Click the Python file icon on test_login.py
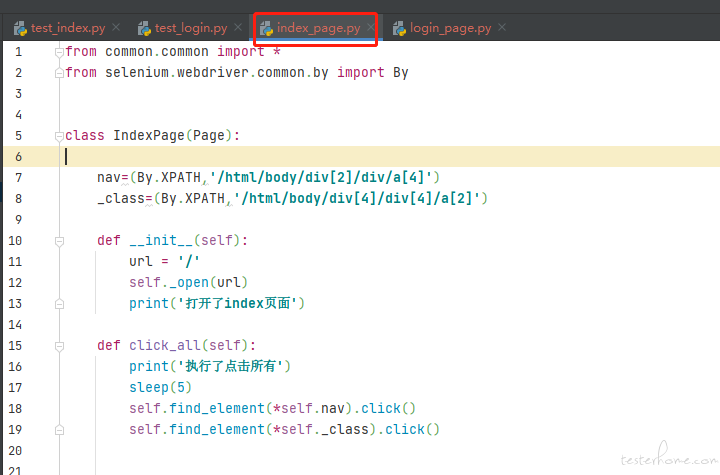 (x=144, y=28)
